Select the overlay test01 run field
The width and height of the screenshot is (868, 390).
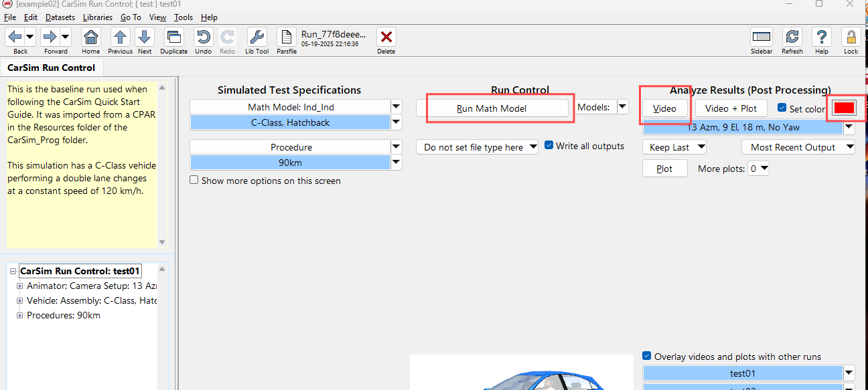pyautogui.click(x=743, y=373)
